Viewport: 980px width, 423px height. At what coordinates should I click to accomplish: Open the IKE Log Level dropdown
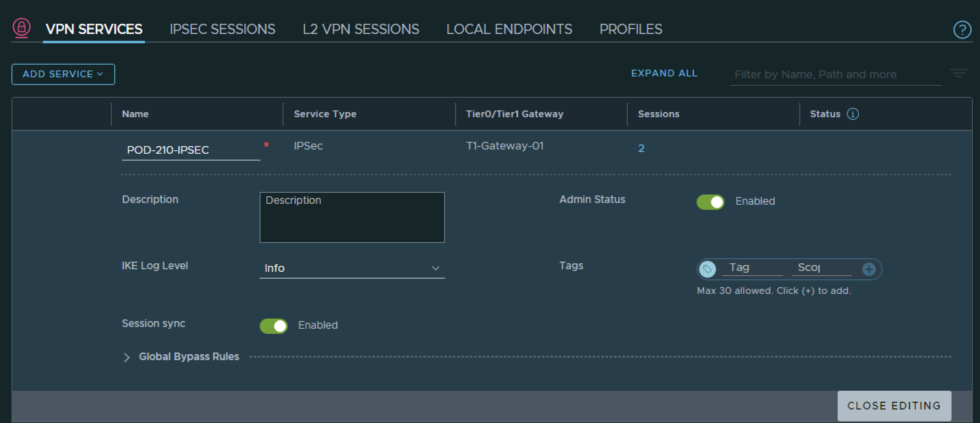coord(352,268)
